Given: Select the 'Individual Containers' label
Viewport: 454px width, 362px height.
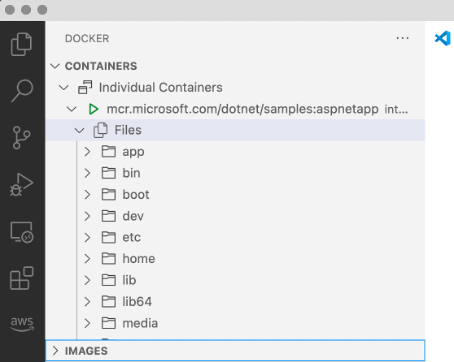Looking at the screenshot, I should click(x=161, y=88).
